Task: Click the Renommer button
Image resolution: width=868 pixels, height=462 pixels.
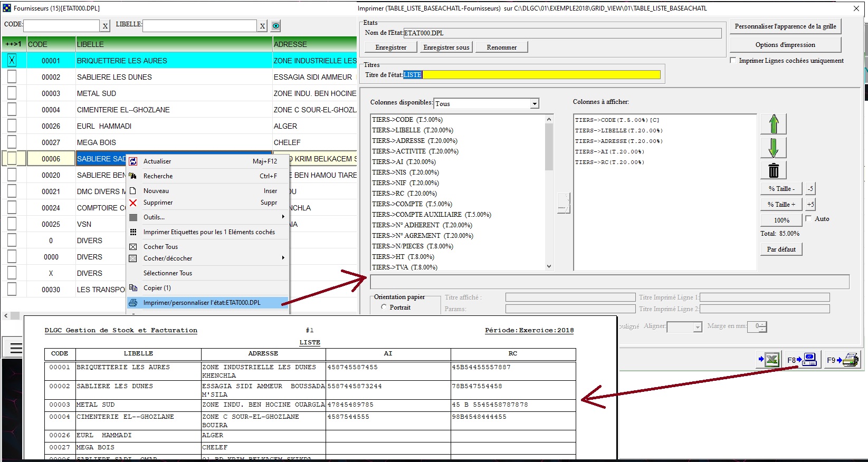Action: [x=502, y=47]
